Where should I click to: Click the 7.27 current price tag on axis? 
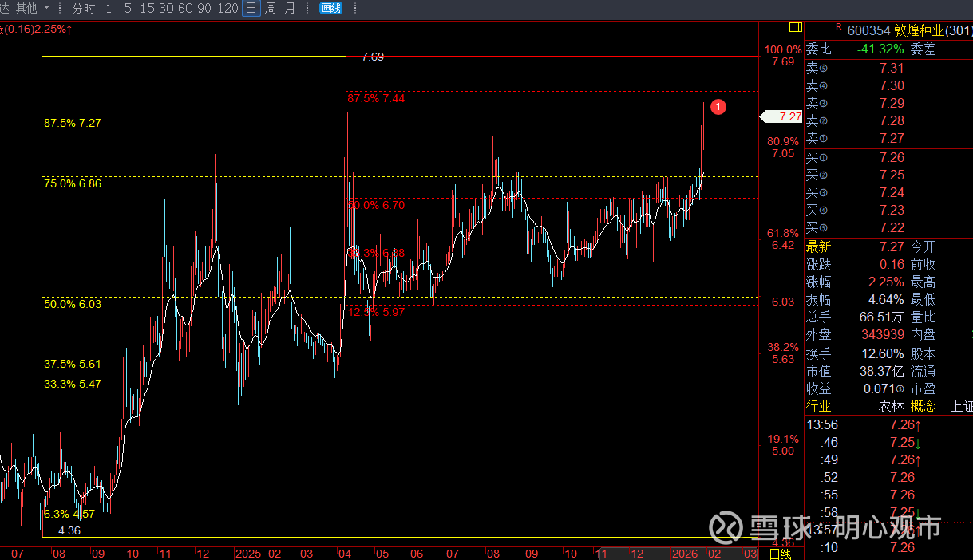coord(782,116)
